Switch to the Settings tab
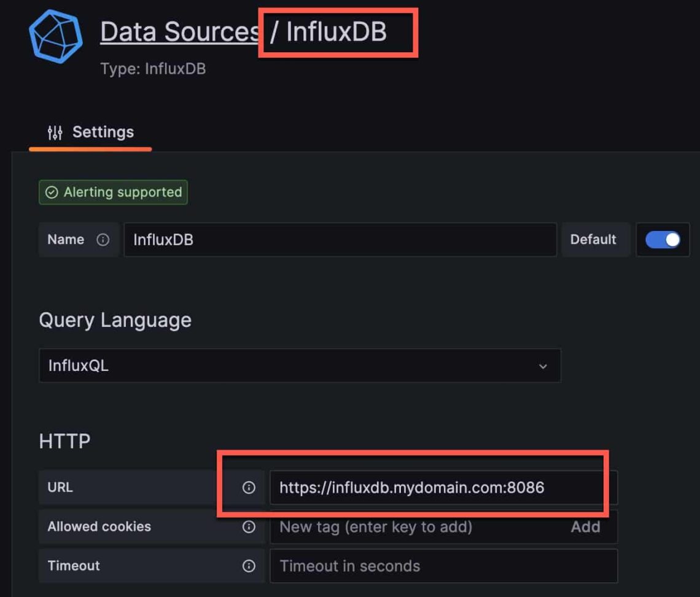 (x=90, y=131)
